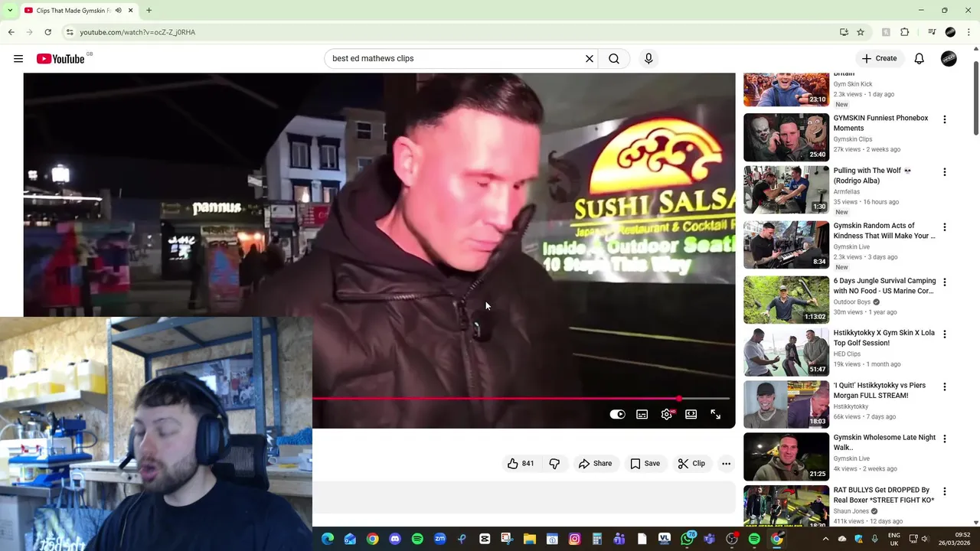Open more options for Hstikkytokky X Gym Skin
This screenshot has width=980, height=551.
944,334
